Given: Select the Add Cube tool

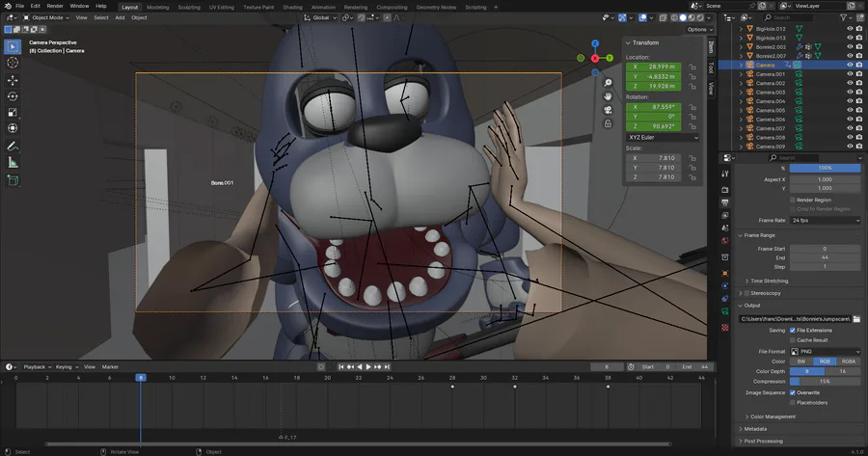Looking at the screenshot, I should (x=13, y=180).
